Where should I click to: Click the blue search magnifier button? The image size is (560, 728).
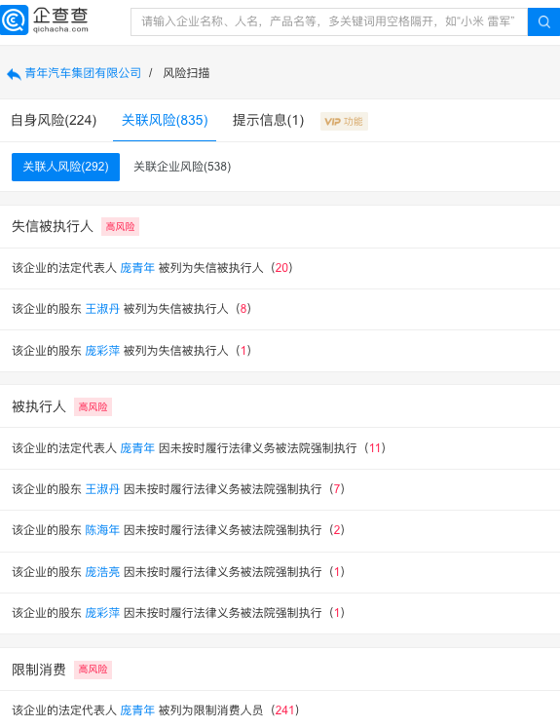[x=543, y=21]
